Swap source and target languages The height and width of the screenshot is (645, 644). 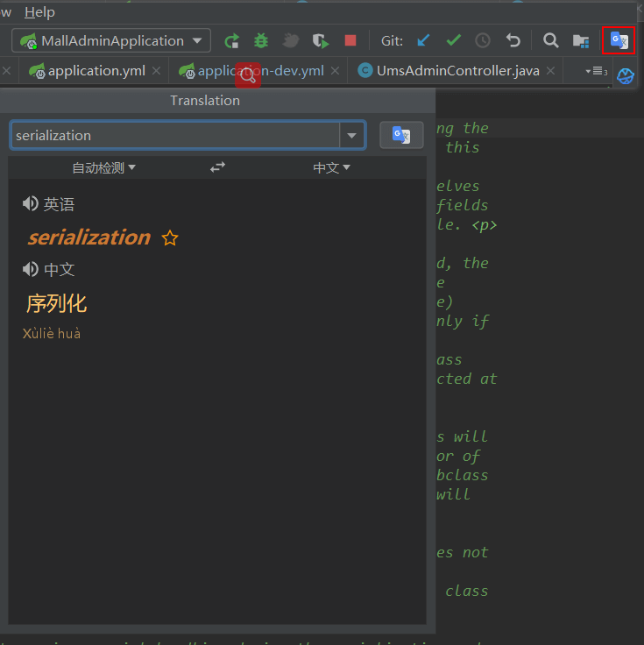[217, 167]
